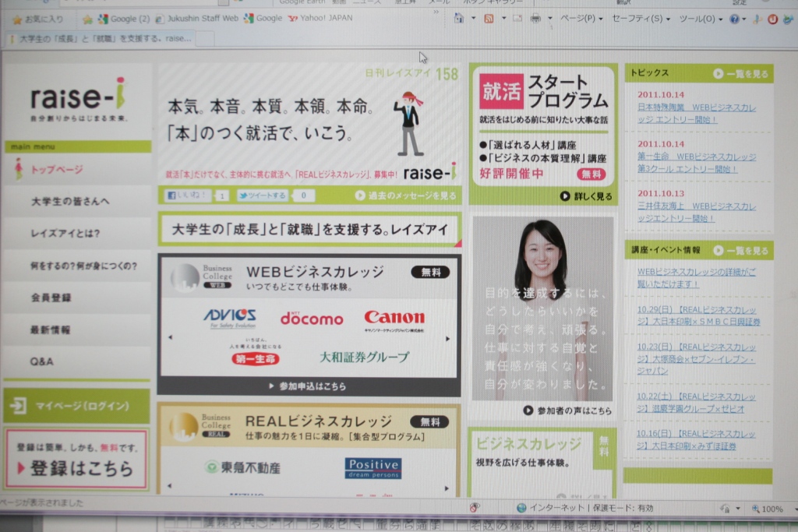Expand the RSS feeds dropdown arrow
Viewport: 798px width, 532px height.
pyautogui.click(x=503, y=19)
